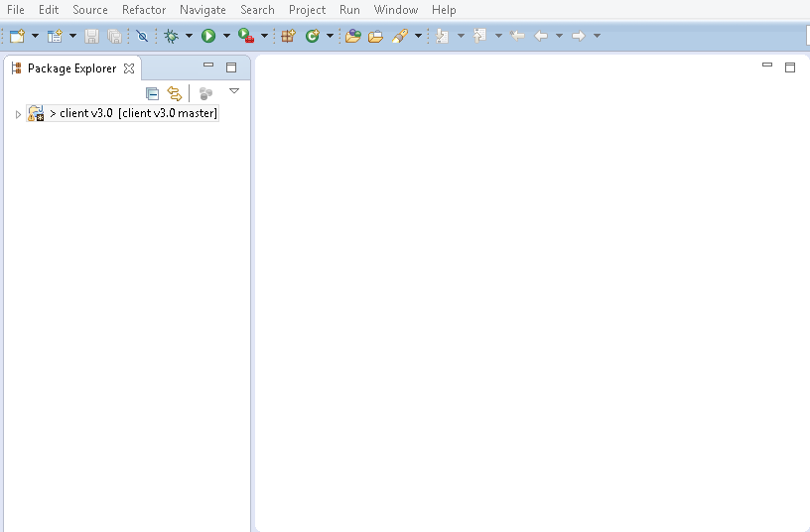Screen dimensions: 810x532
Task: Open dropdown beside the second new-item icon
Action: (72, 36)
